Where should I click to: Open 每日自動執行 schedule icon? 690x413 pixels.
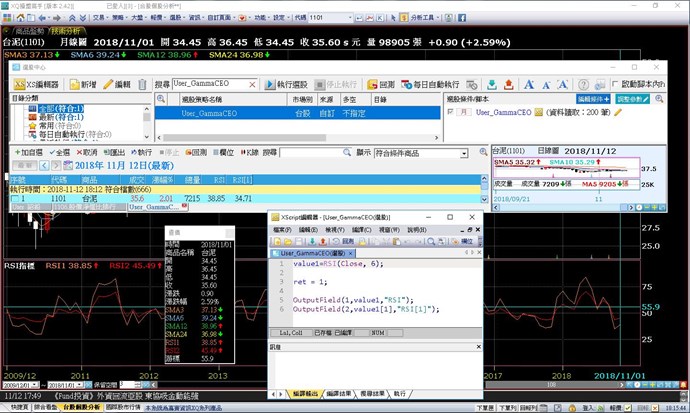406,86
